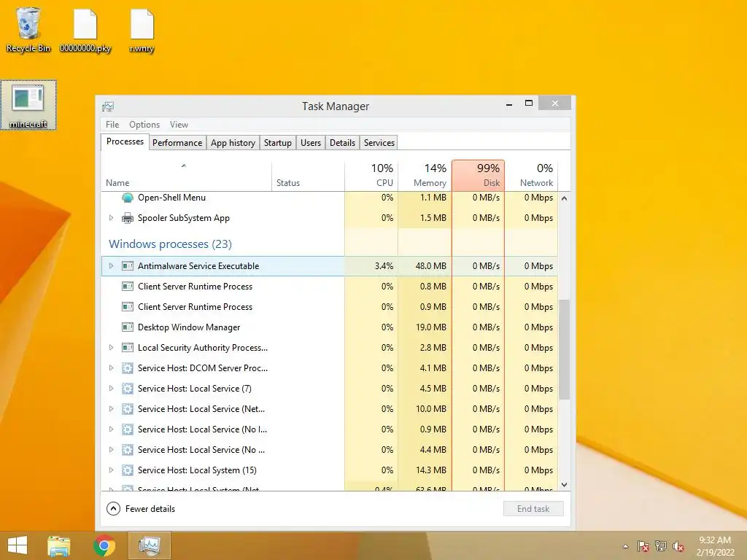Click the Task Manager taskbar icon
This screenshot has width=747, height=560.
149,545
